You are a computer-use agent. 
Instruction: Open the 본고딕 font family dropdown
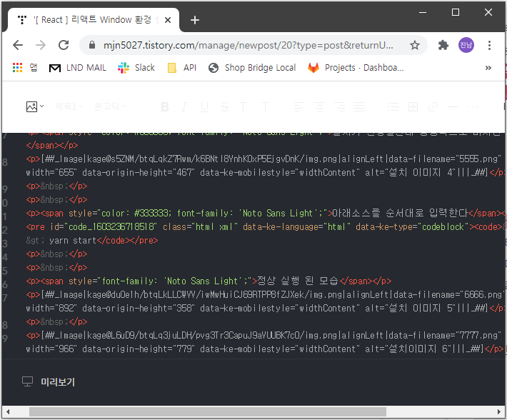109,106
